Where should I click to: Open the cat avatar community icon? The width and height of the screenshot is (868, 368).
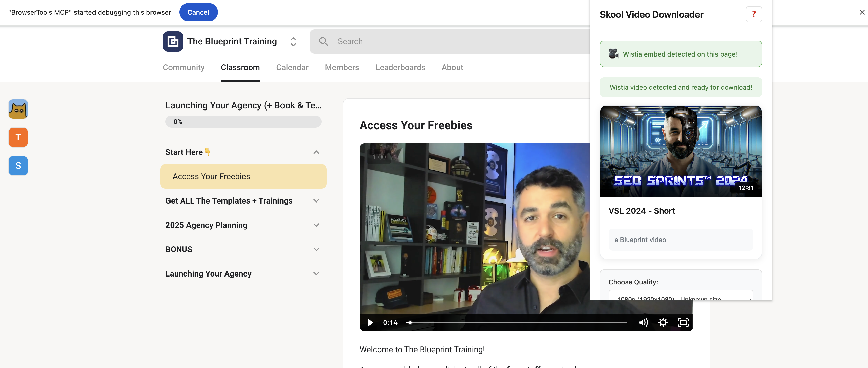point(18,109)
